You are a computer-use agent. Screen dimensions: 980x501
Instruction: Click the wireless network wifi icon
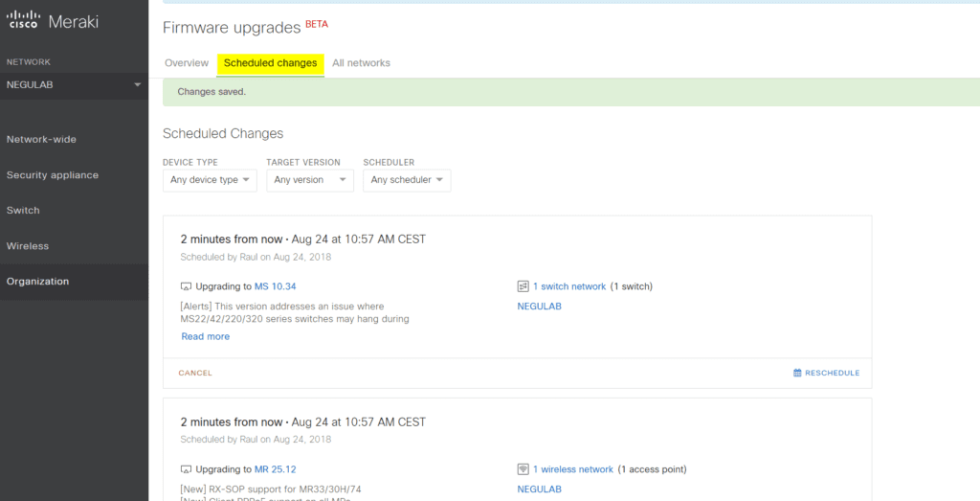click(523, 469)
